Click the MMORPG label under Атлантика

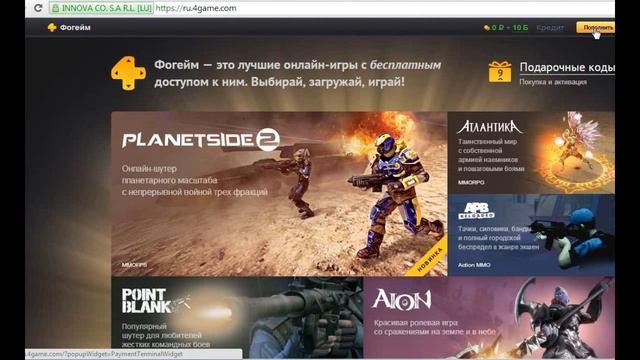pyautogui.click(x=471, y=182)
